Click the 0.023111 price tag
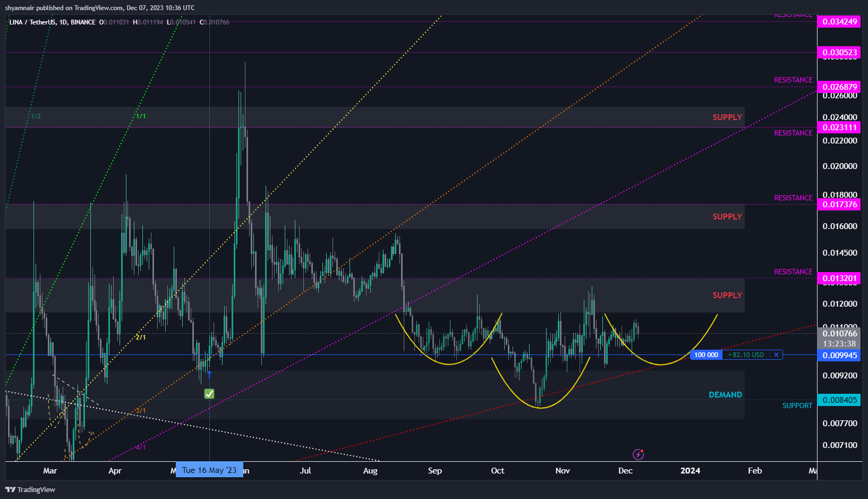 tap(839, 128)
